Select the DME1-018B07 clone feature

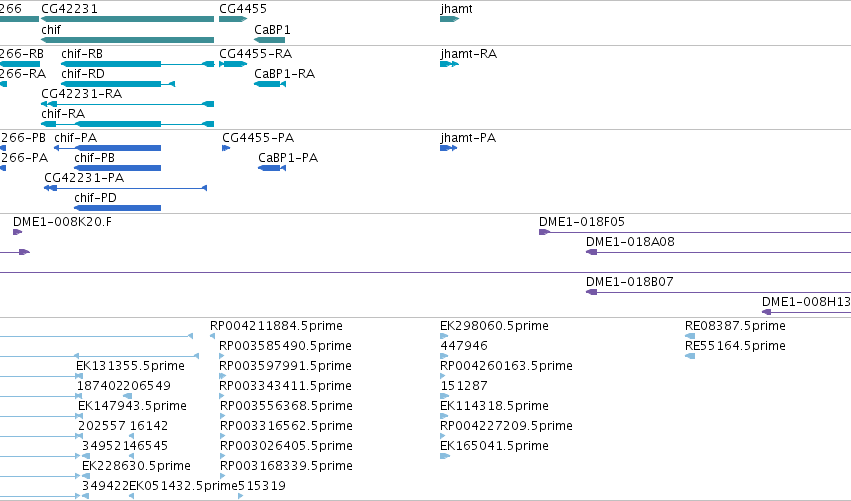[719, 292]
